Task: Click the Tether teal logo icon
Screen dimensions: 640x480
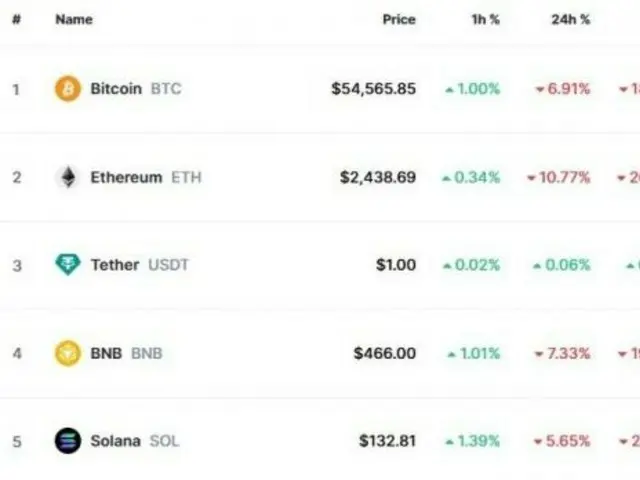Action: click(68, 265)
